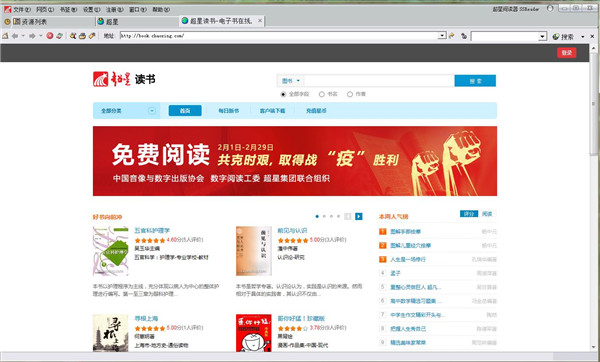This screenshot has width=600, height=362.
Task: Click the go arrow icon beside address bar
Action: 452,36
